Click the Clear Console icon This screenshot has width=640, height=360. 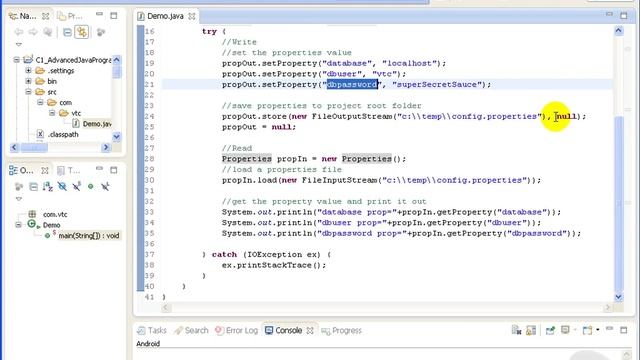516,330
